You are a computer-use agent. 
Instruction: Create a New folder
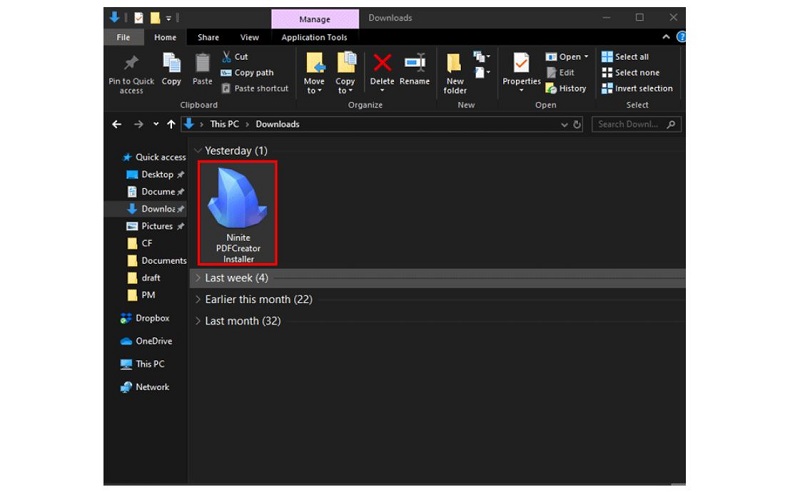[x=454, y=73]
